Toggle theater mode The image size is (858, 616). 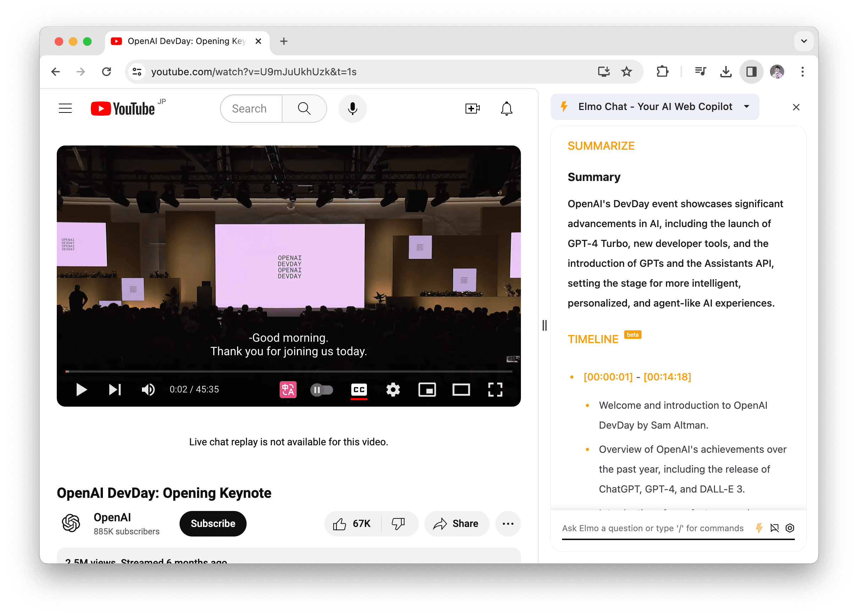pos(461,389)
